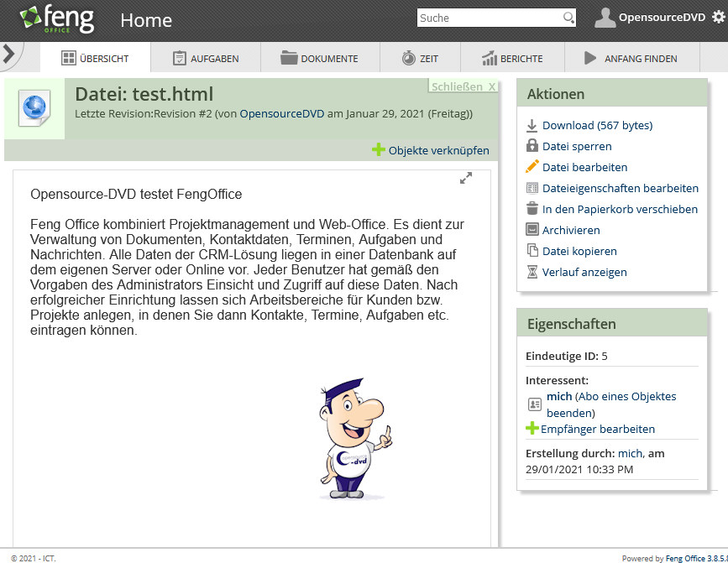The image size is (728, 563).
Task: Lock file with Datei sperren
Action: click(577, 147)
